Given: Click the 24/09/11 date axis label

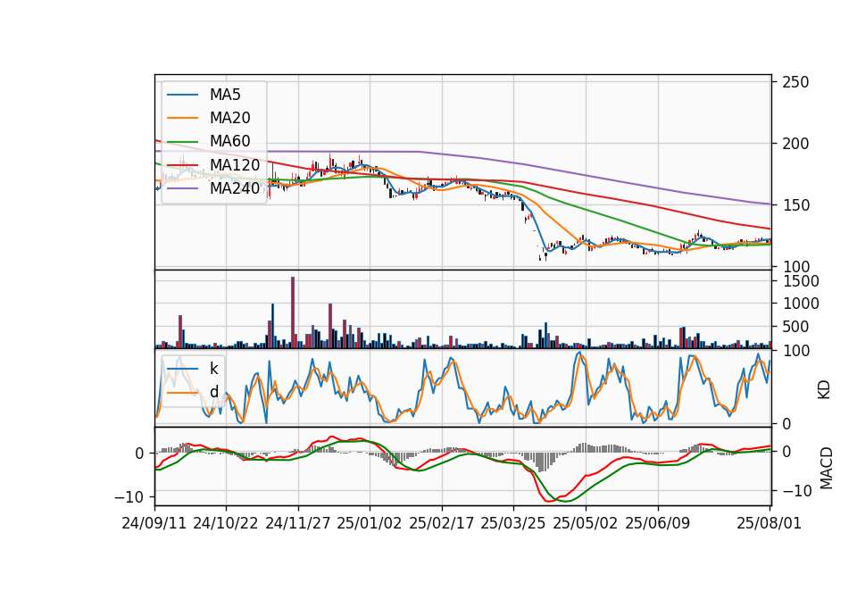Looking at the screenshot, I should point(154,523).
